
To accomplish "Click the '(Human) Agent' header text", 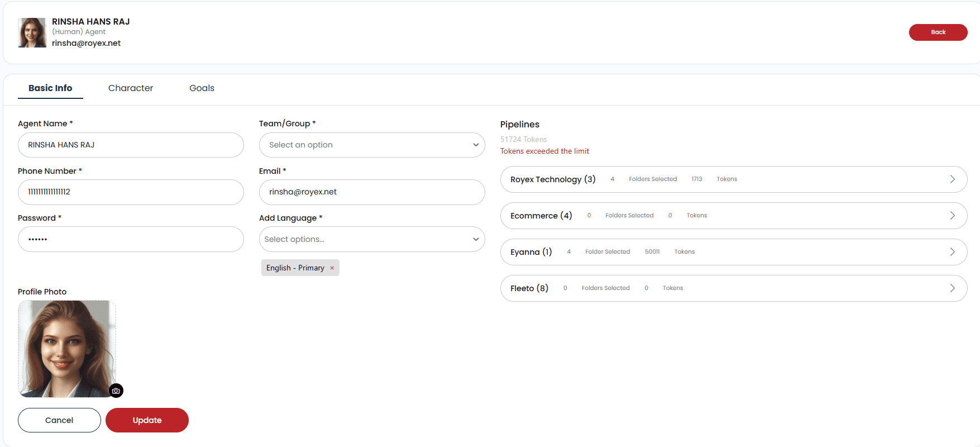I will (79, 32).
